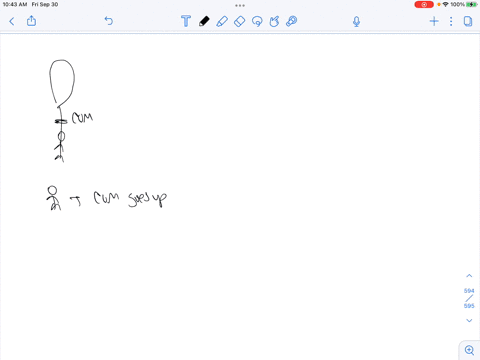Viewport: 480px width, 360px height.
Task: Select the Eraser tool
Action: pyautogui.click(x=239, y=22)
